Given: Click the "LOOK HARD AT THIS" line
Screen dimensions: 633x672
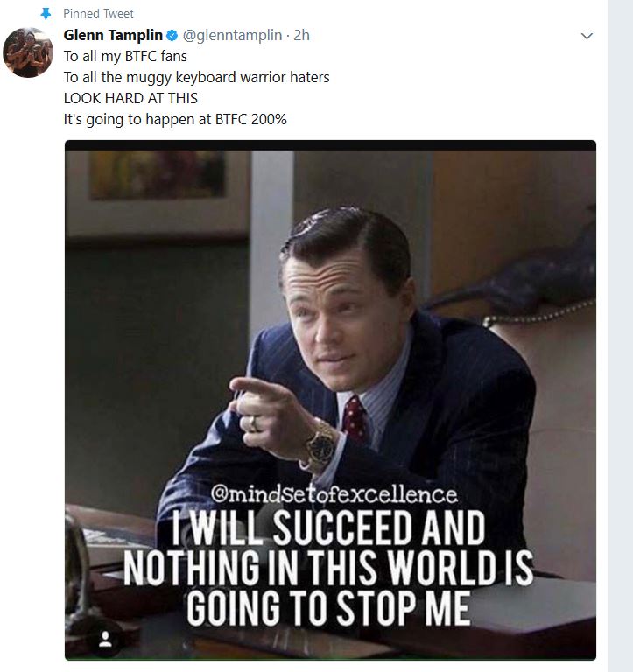Looking at the screenshot, I should (130, 98).
